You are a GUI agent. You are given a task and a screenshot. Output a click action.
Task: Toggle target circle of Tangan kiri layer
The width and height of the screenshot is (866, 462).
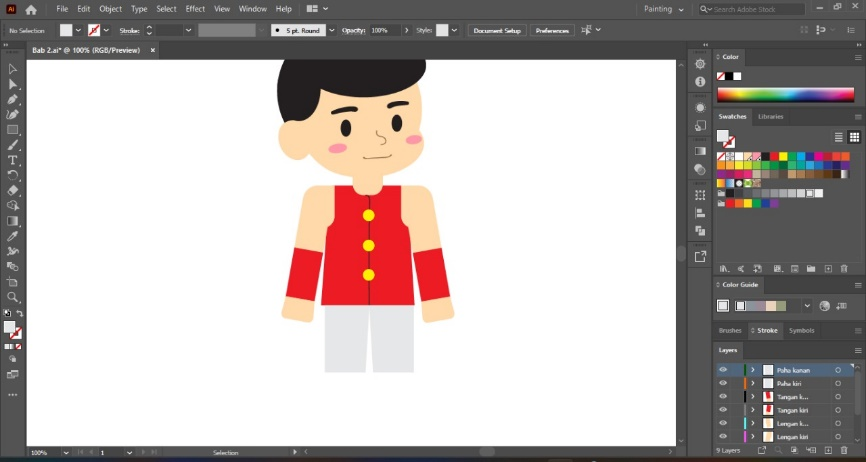(x=838, y=410)
